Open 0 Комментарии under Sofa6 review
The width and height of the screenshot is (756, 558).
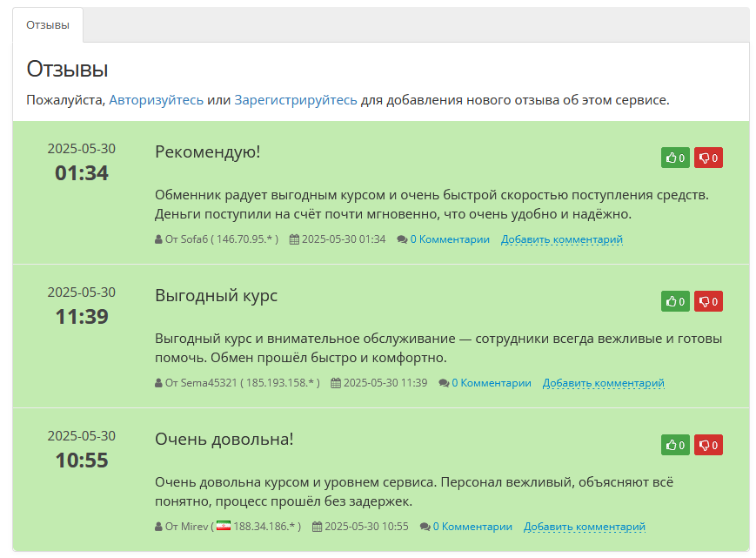[x=450, y=239]
